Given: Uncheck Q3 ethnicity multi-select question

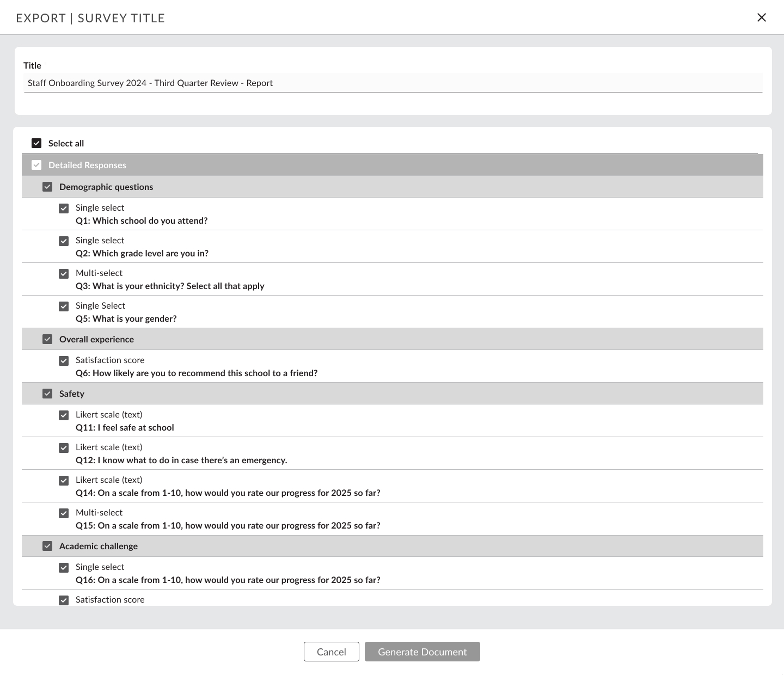Looking at the screenshot, I should [x=64, y=274].
